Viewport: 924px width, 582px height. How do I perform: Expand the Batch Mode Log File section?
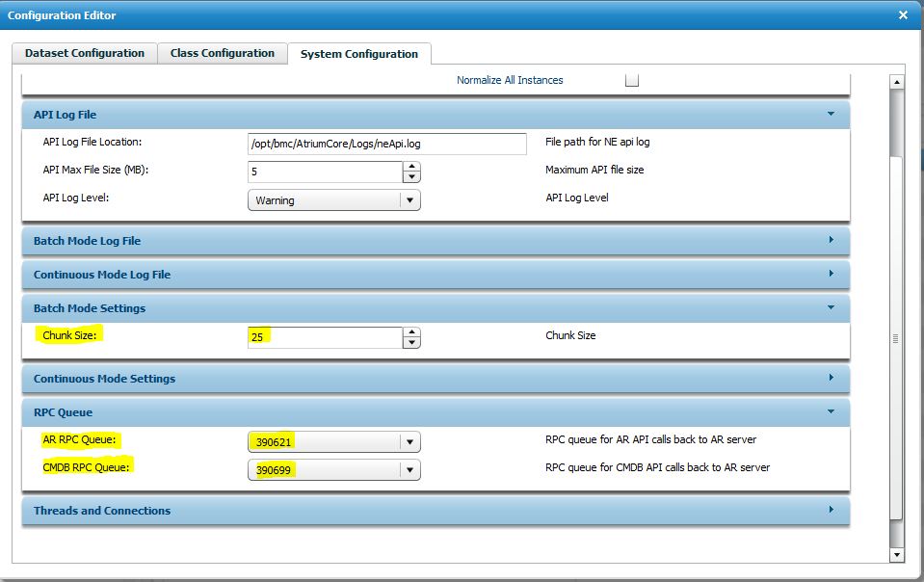click(831, 241)
